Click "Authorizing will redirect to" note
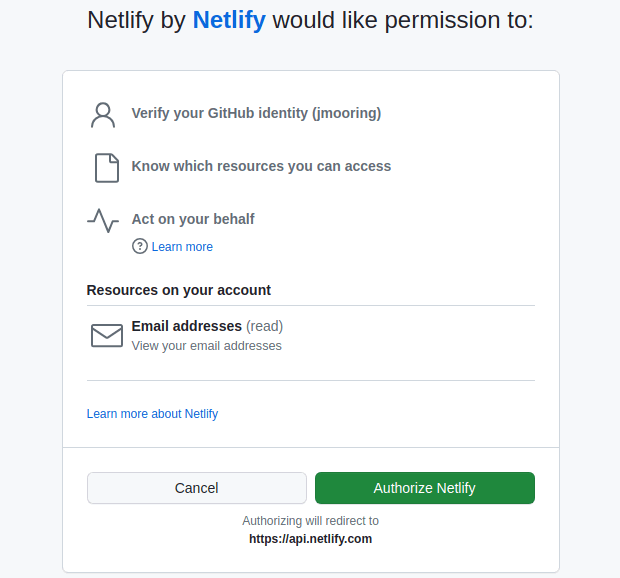The height and width of the screenshot is (578, 620). (310, 521)
